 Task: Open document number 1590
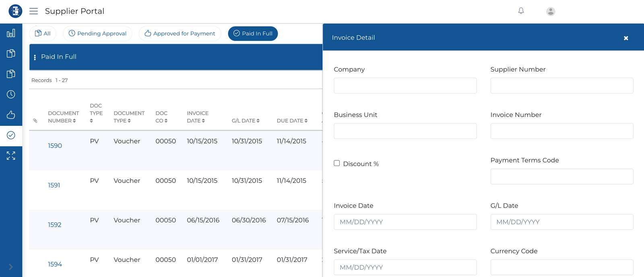tap(55, 146)
